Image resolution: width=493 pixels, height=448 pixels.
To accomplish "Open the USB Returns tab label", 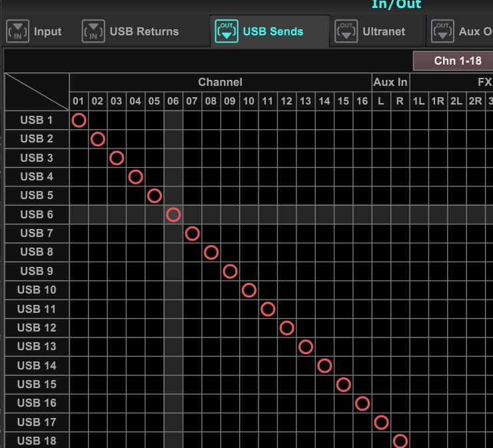I will (x=145, y=31).
